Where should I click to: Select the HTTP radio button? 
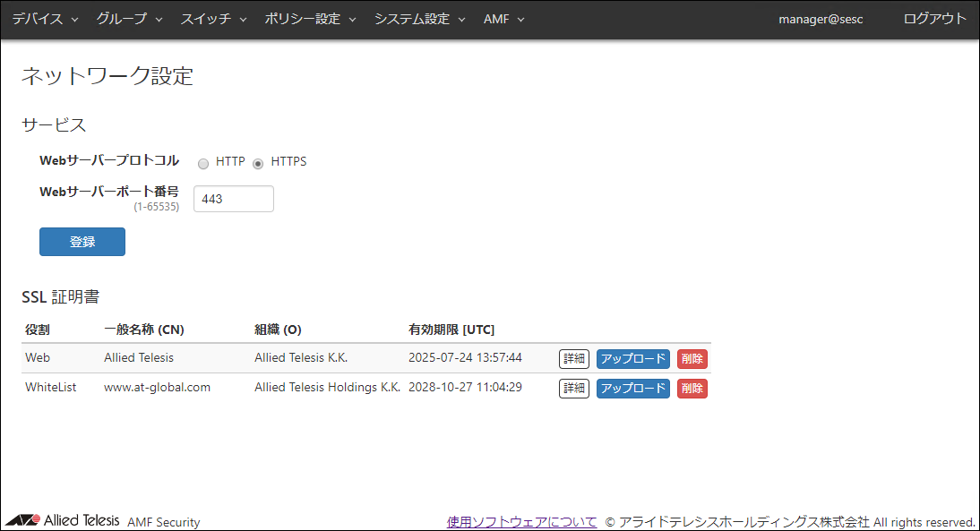click(203, 164)
